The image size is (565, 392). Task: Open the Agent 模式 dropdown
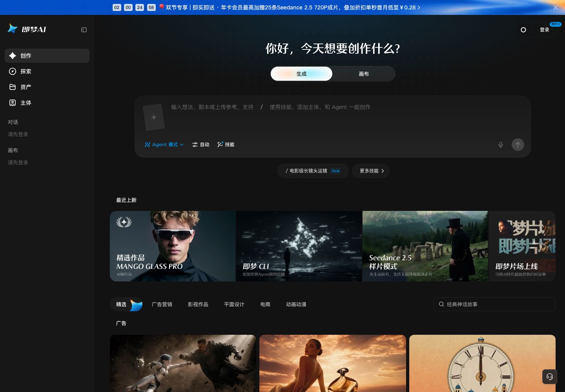tap(164, 145)
